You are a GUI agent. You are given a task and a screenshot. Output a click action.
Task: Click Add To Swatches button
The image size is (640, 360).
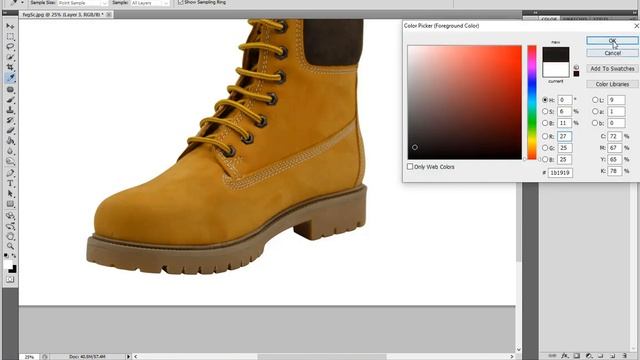pos(612,69)
